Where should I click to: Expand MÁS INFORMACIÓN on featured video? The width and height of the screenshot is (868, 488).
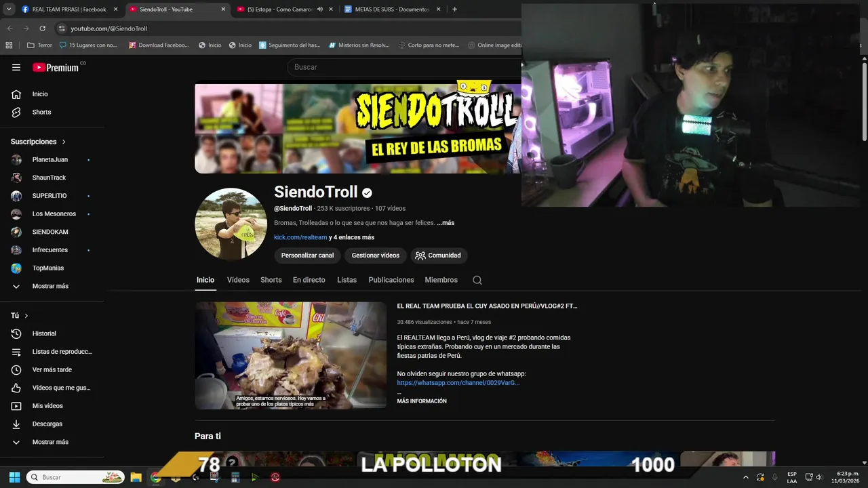(422, 401)
